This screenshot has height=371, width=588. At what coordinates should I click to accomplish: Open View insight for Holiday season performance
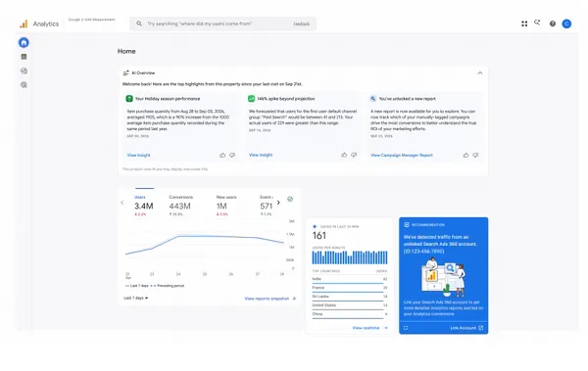(x=138, y=155)
